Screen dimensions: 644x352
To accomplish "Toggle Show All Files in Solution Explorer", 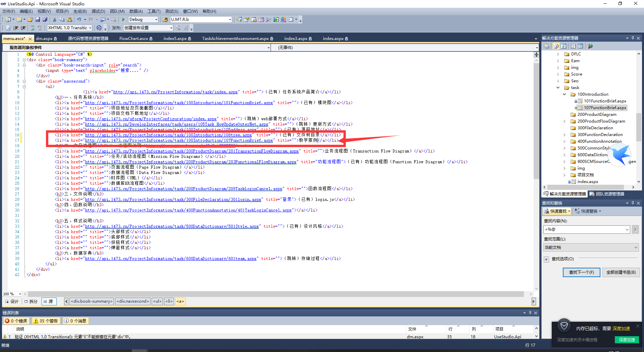I will [556, 46].
